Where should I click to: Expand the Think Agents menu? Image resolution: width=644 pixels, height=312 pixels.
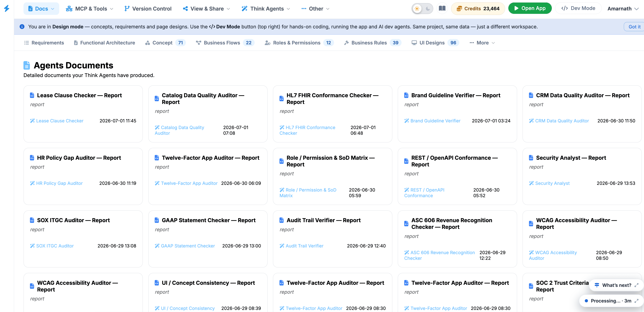point(266,9)
